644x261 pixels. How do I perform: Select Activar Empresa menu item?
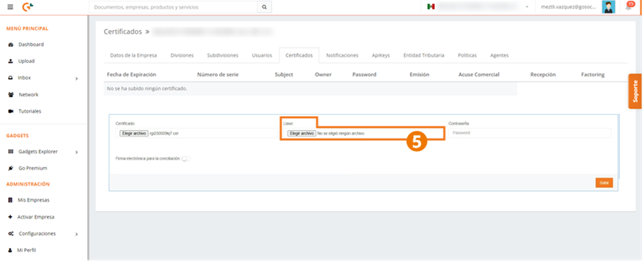coord(36,217)
